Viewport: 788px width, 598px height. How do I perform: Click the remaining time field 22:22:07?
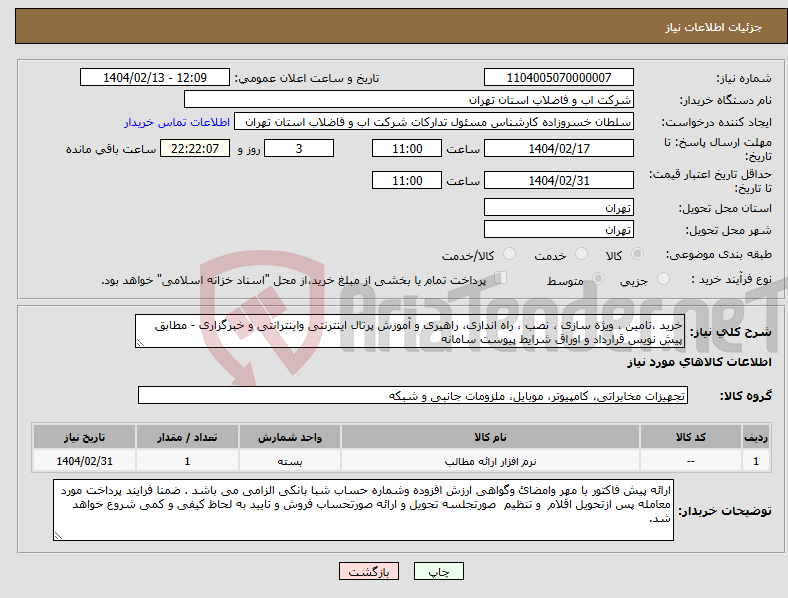coord(195,148)
